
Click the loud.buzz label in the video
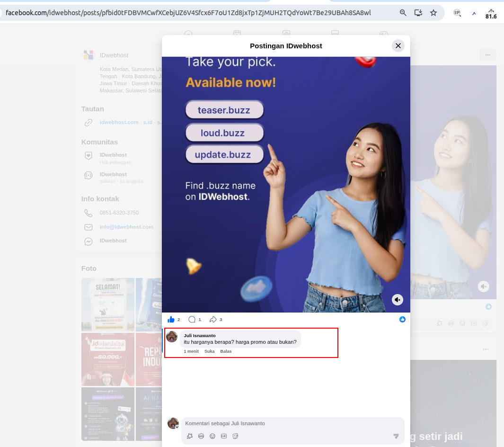(224, 133)
